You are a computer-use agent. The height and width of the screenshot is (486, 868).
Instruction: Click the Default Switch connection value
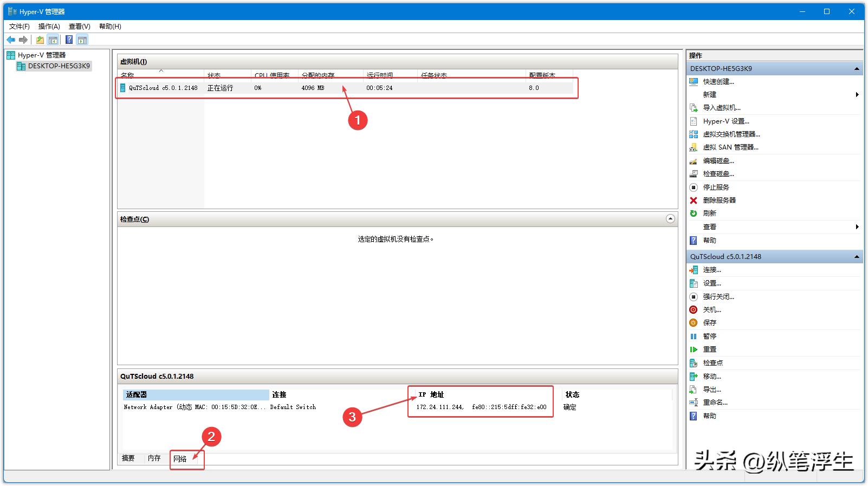[293, 407]
